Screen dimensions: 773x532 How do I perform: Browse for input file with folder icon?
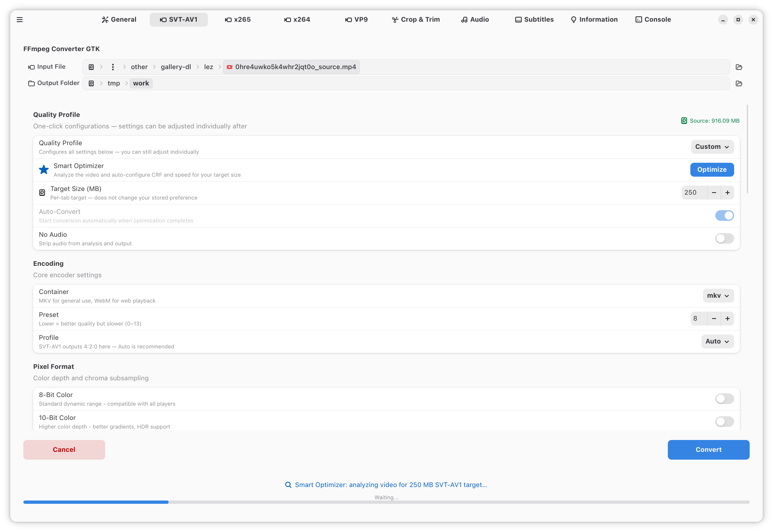coord(739,67)
